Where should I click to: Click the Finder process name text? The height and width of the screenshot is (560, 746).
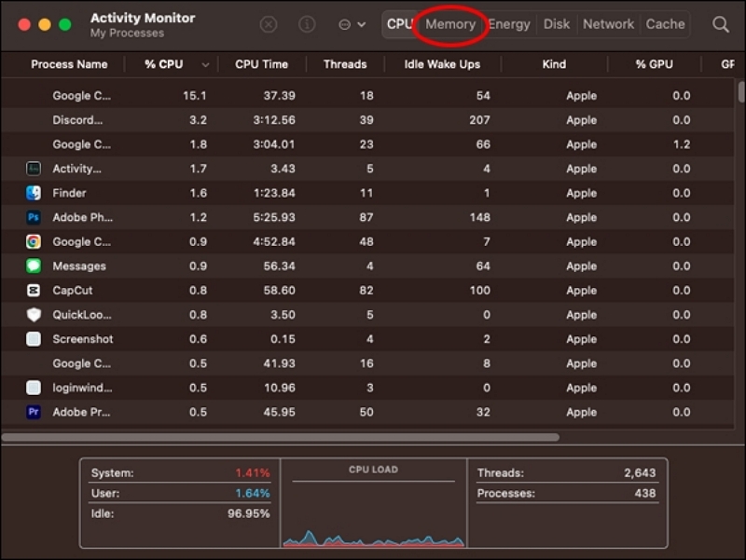tap(69, 193)
